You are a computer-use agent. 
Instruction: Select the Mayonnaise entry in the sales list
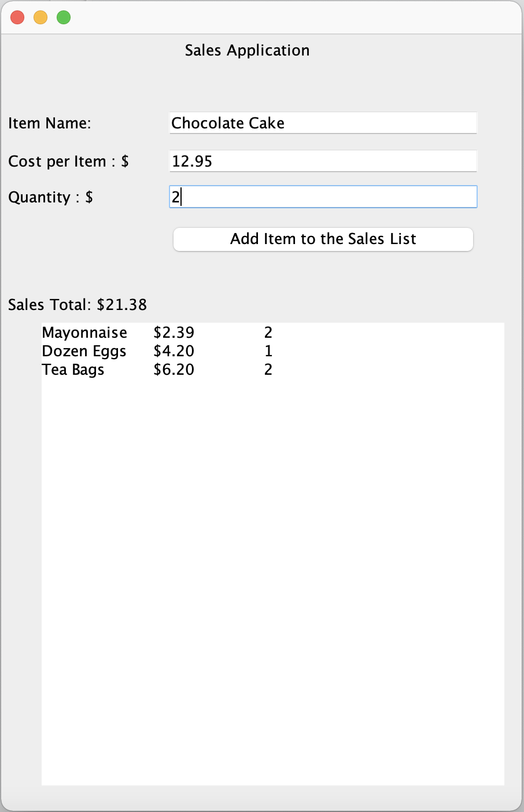pyautogui.click(x=84, y=333)
